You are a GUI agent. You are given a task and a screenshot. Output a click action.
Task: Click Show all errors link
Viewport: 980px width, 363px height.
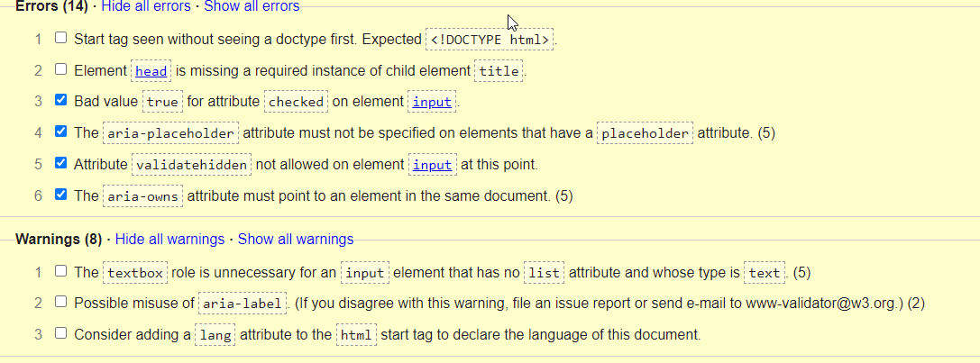point(252,6)
